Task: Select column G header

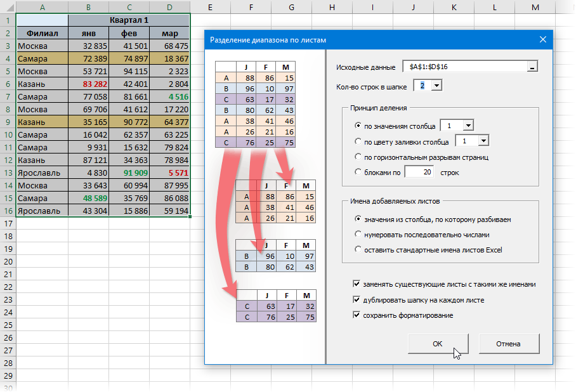Action: coord(291,8)
